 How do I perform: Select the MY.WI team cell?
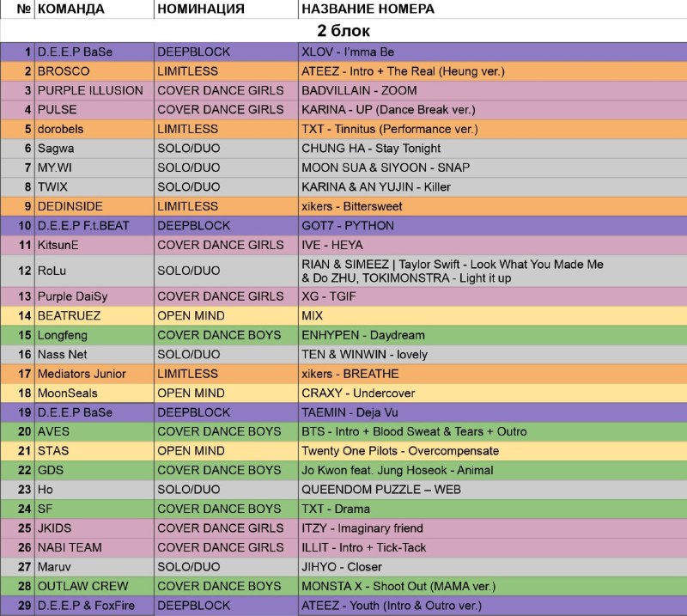[94, 168]
